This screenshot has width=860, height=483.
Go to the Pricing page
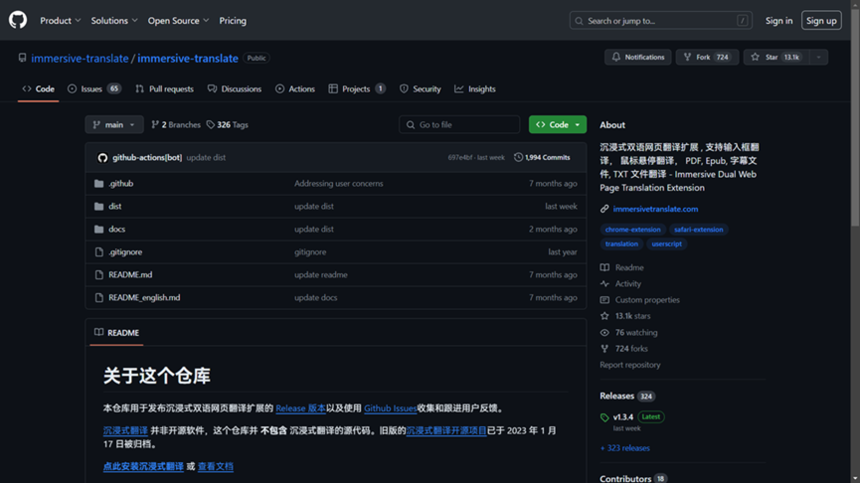point(233,21)
